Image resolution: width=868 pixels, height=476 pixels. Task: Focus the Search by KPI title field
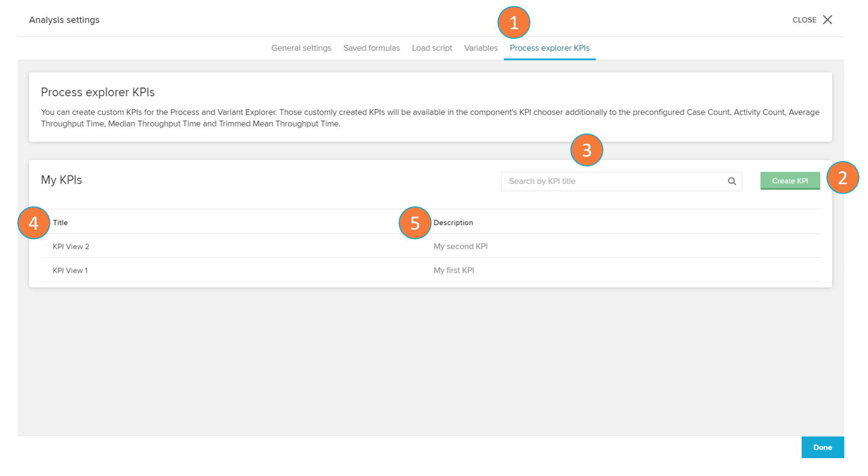[x=613, y=182]
